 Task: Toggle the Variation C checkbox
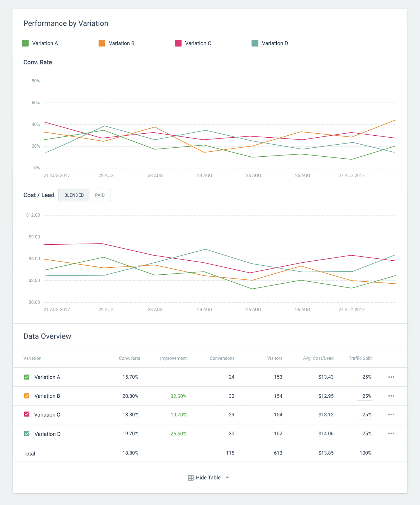pyautogui.click(x=27, y=414)
